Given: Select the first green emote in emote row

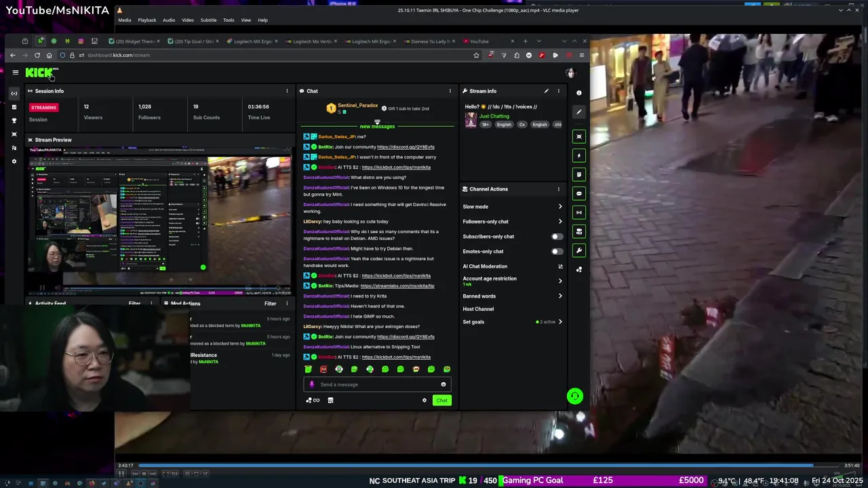Looking at the screenshot, I should tap(308, 369).
